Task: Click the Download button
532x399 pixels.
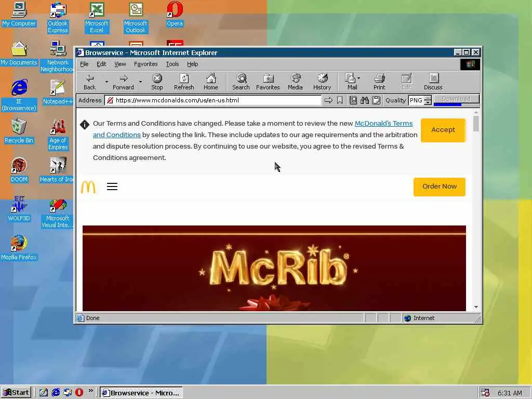Action: 456,99
